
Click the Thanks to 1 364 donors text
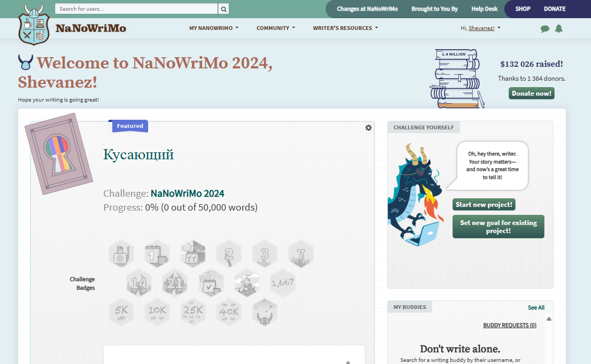pos(532,79)
